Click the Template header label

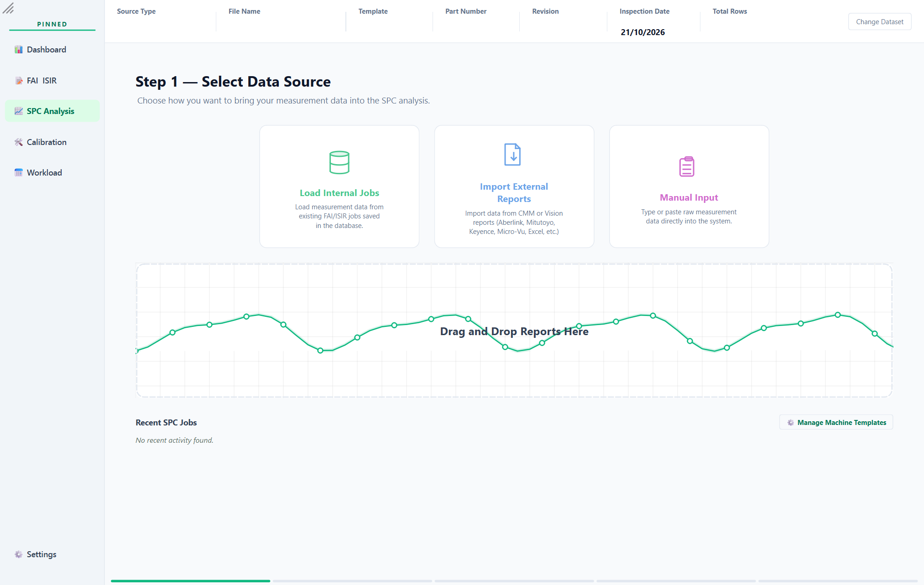click(373, 11)
